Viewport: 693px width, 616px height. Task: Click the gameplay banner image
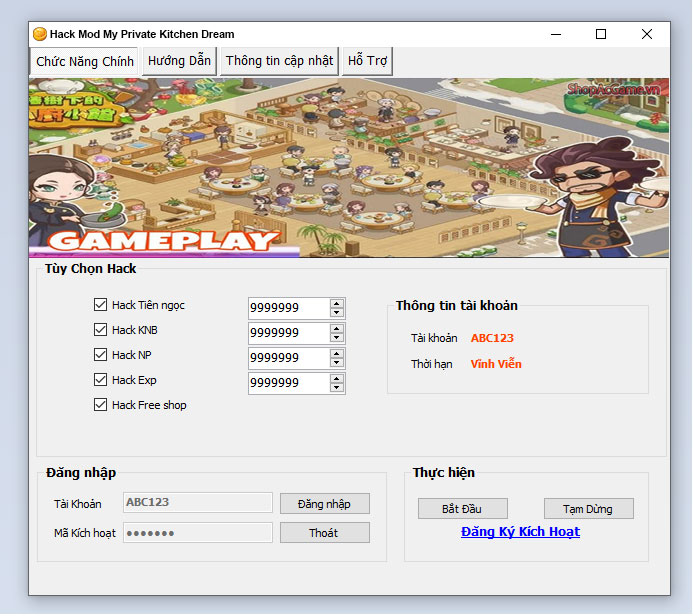[x=349, y=168]
